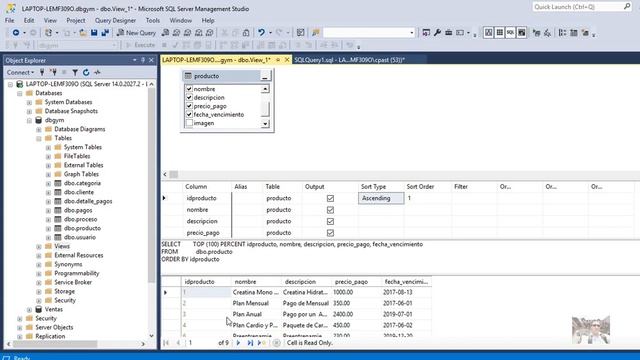
Task: Select the dbo.View_1 tab
Action: [216, 60]
